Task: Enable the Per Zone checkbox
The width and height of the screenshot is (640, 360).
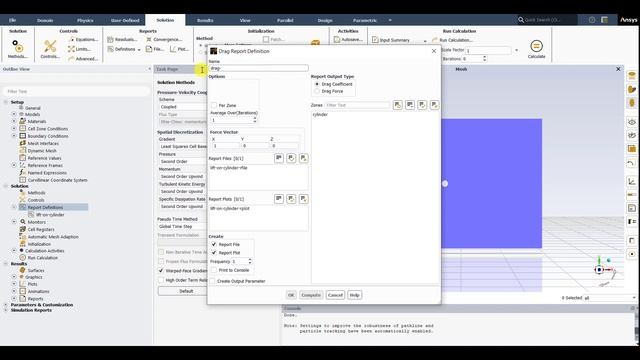Action: point(214,105)
